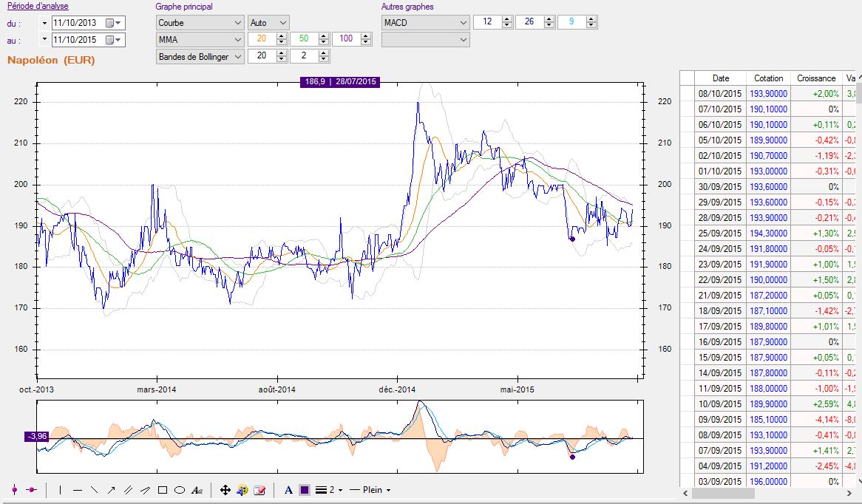Viewport: 862px width, 504px height.
Task: Click the purple fill color swatch
Action: coord(304,490)
